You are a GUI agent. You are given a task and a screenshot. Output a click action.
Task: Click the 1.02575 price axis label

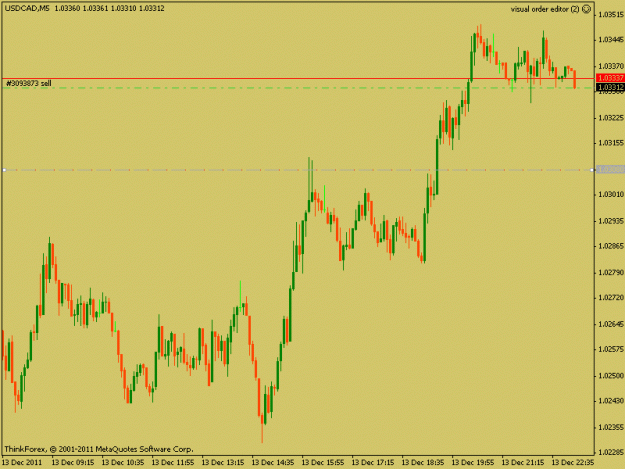click(x=611, y=349)
